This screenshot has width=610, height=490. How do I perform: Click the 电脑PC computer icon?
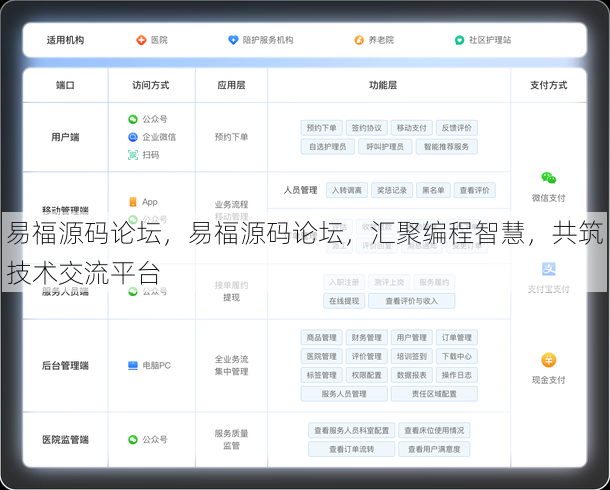[x=133, y=366]
